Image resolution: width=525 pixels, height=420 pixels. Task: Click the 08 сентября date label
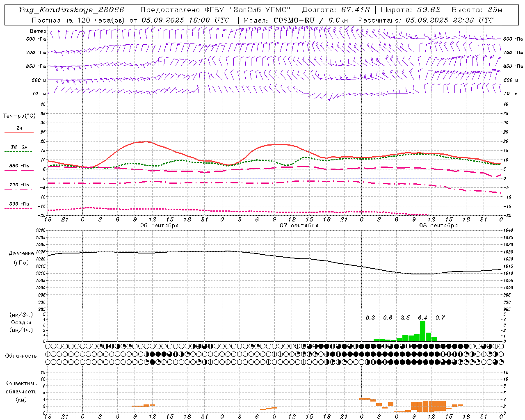[438, 226]
